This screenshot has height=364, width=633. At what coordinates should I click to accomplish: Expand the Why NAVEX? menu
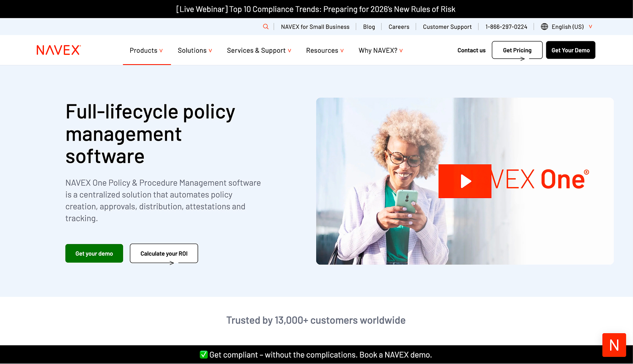click(x=380, y=50)
